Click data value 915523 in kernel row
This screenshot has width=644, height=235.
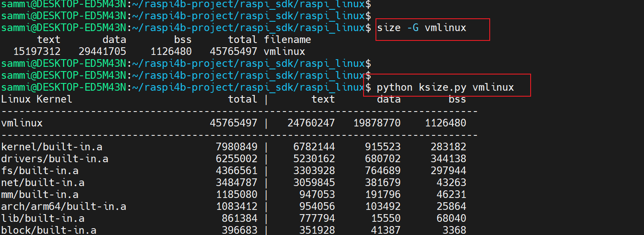[x=383, y=147]
